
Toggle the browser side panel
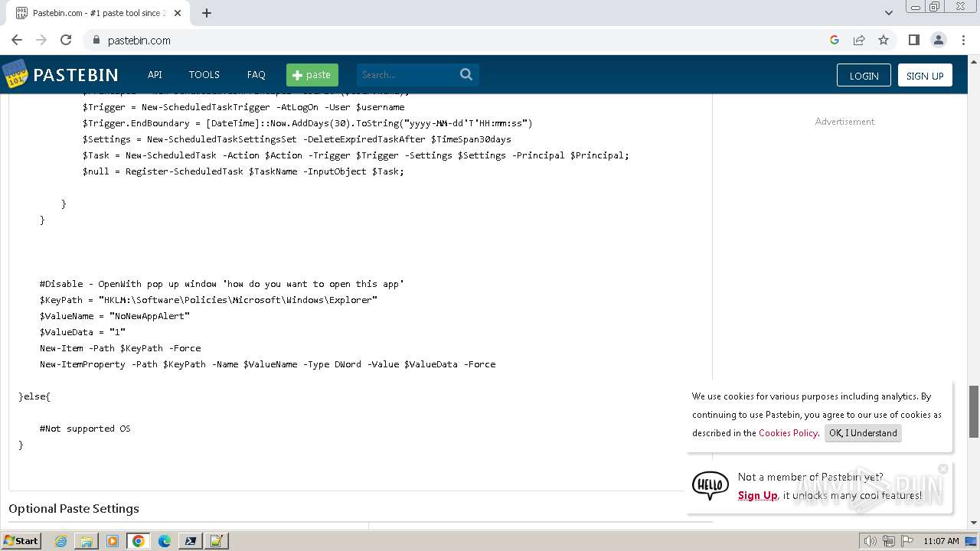[913, 40]
